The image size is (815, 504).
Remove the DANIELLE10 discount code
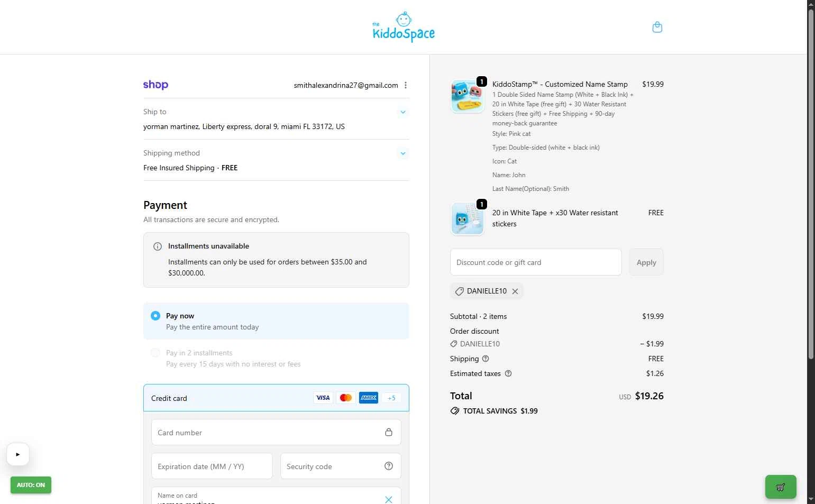coord(515,291)
